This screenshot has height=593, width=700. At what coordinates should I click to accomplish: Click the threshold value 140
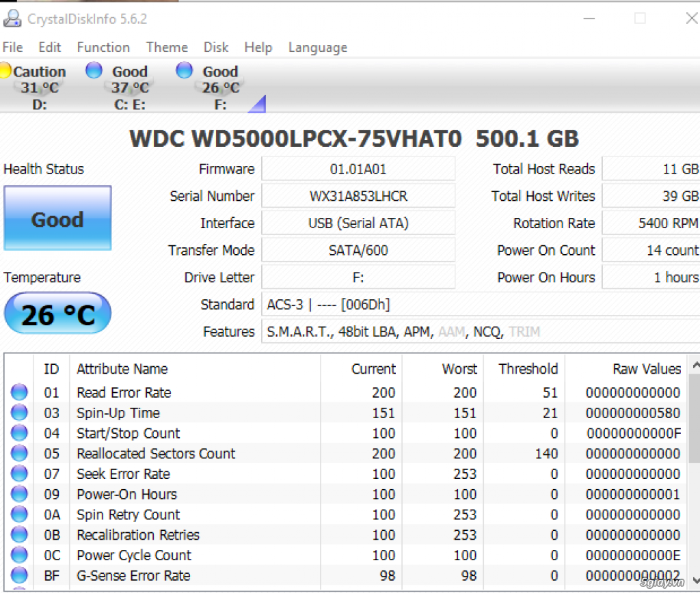pos(546,454)
